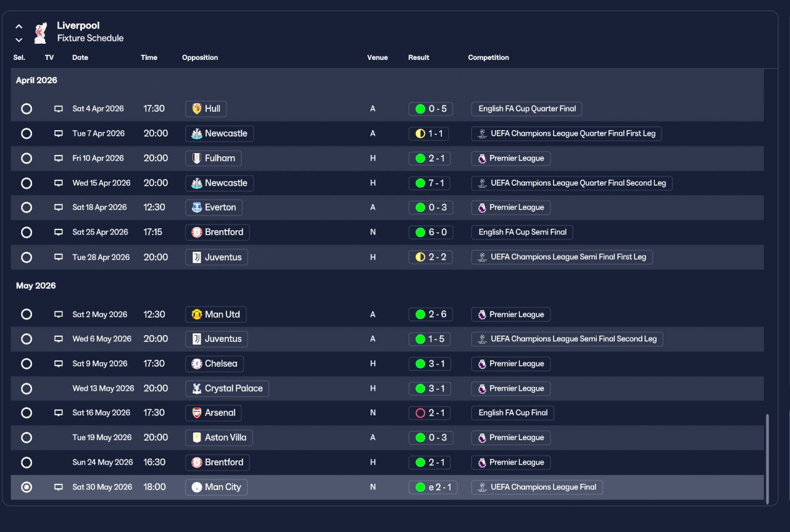Sort fixtures by Competition column header
Image resolution: width=790 pixels, height=532 pixels.
(489, 57)
